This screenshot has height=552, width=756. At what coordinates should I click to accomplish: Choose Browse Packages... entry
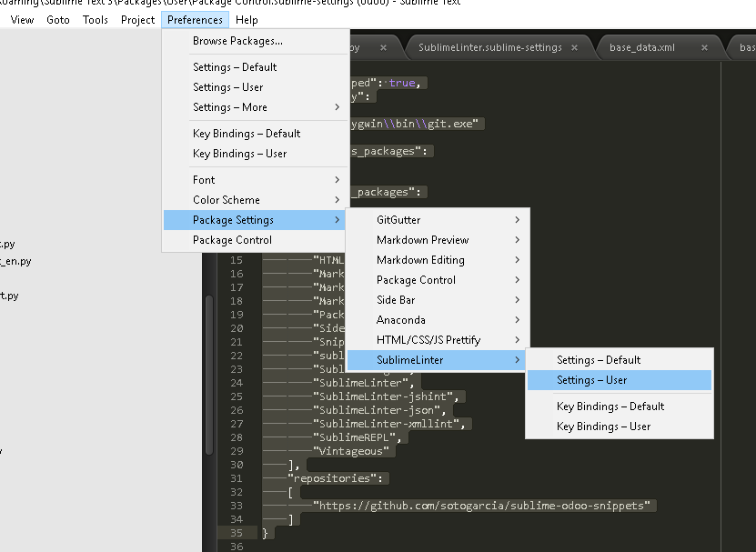click(255, 41)
